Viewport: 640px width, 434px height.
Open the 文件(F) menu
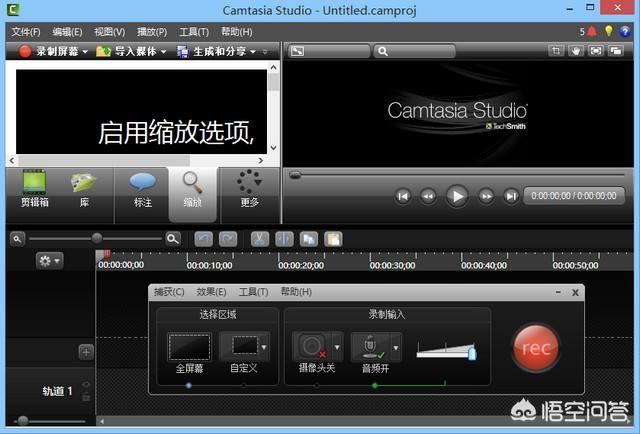(26, 32)
